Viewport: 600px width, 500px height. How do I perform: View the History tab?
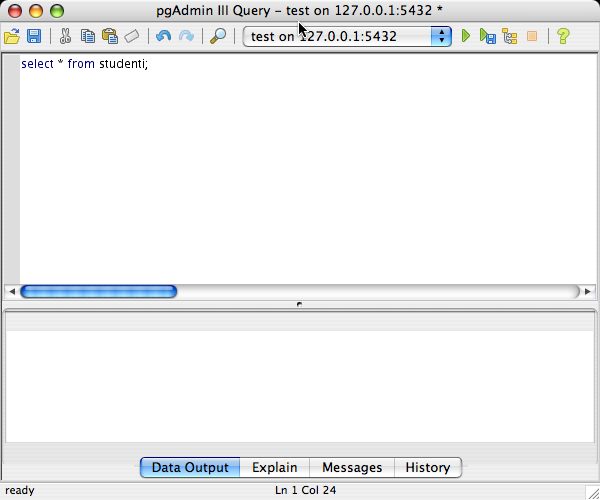coord(428,467)
